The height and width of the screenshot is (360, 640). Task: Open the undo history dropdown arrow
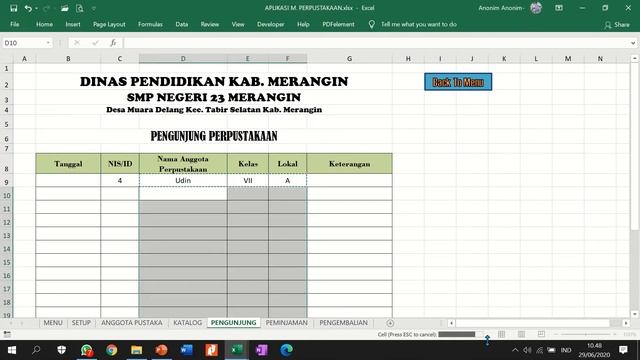[x=36, y=9]
